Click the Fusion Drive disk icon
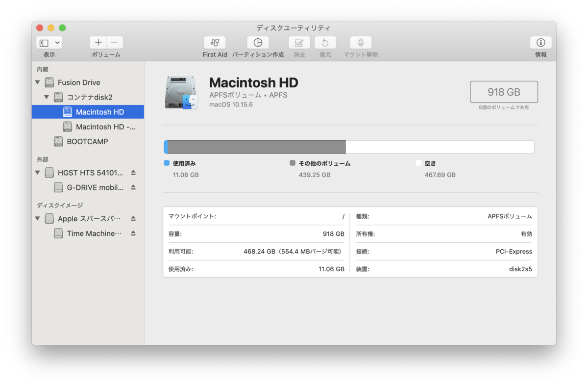Image resolution: width=588 pixels, height=387 pixels. pos(49,82)
